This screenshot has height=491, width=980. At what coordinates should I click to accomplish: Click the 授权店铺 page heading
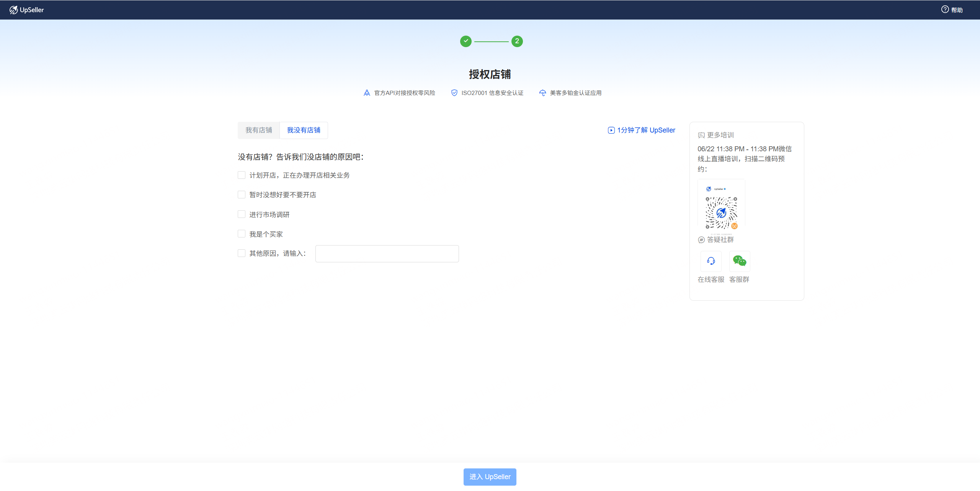pyautogui.click(x=490, y=74)
